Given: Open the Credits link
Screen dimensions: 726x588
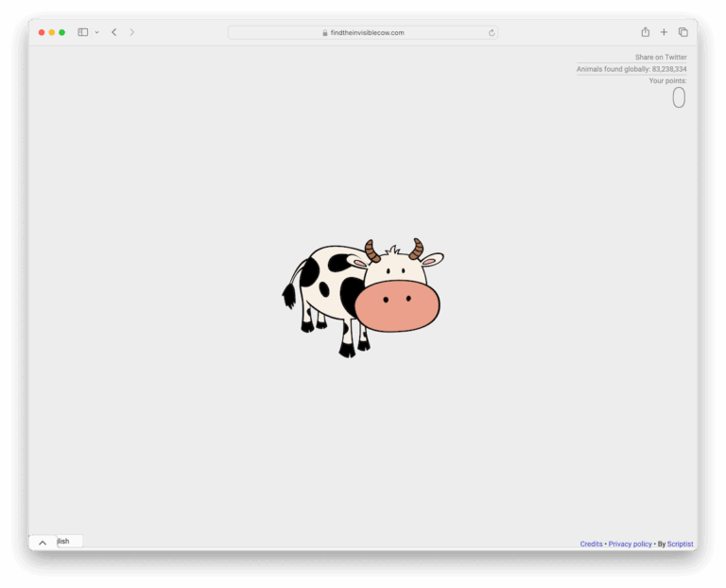Looking at the screenshot, I should point(591,544).
